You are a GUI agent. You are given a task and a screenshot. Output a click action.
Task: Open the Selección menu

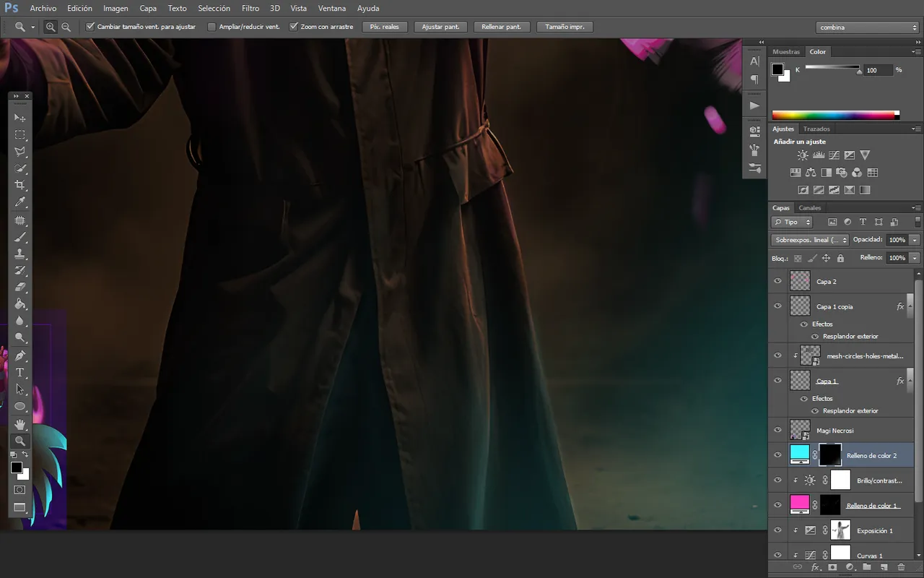(x=214, y=9)
